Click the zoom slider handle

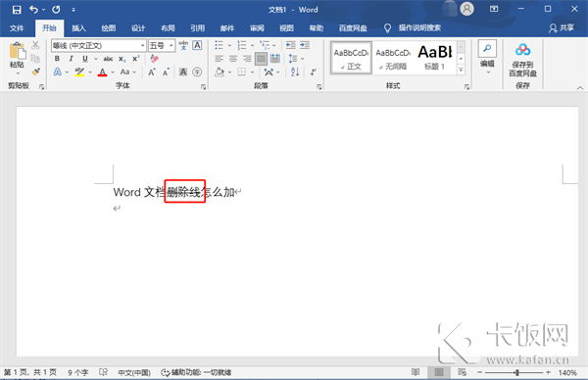click(x=517, y=372)
